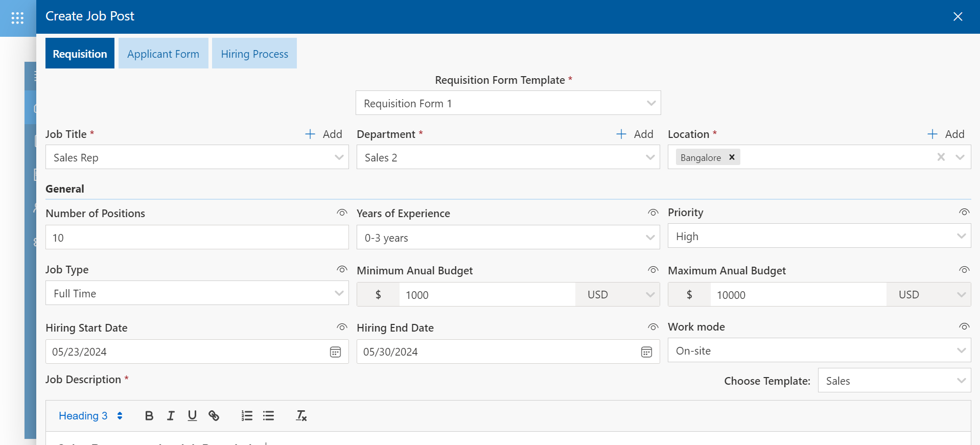This screenshot has width=980, height=445.
Task: Open the Heading 3 style picker
Action: pos(90,416)
